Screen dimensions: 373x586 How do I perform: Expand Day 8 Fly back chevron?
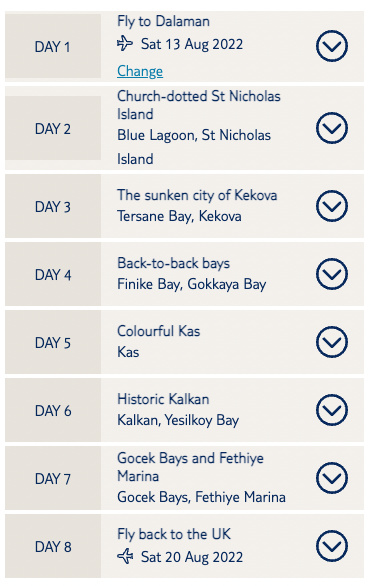coord(332,546)
